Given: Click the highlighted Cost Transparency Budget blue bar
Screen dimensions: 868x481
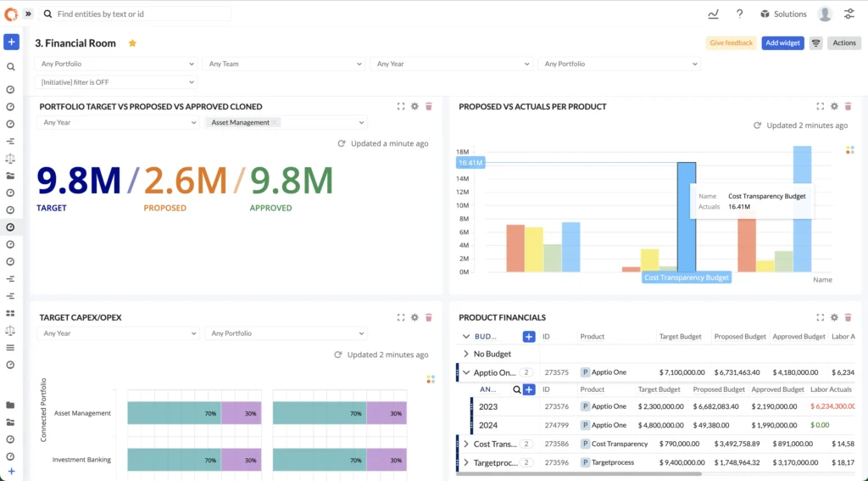Looking at the screenshot, I should [686, 217].
